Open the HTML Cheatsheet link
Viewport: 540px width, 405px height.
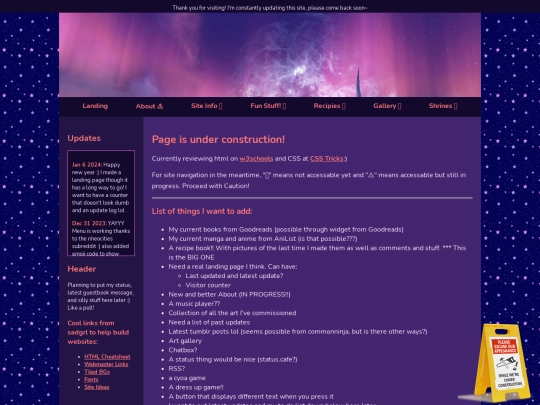(x=107, y=357)
